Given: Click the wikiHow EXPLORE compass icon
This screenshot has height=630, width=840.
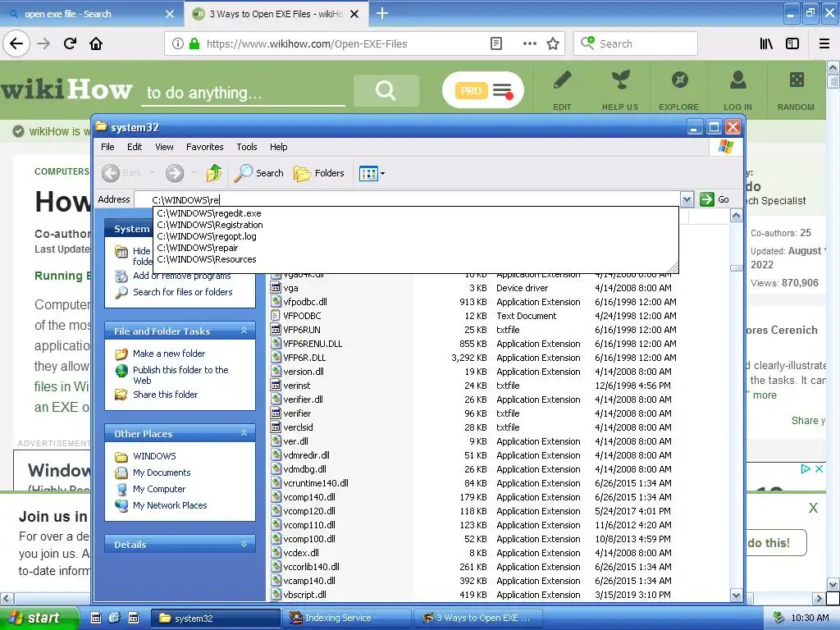Looking at the screenshot, I should tap(679, 80).
